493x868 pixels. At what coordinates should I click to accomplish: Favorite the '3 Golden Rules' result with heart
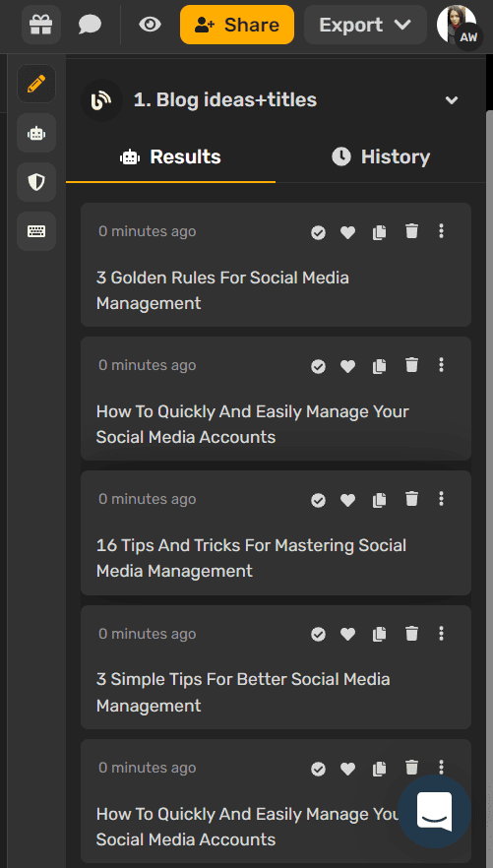347,232
